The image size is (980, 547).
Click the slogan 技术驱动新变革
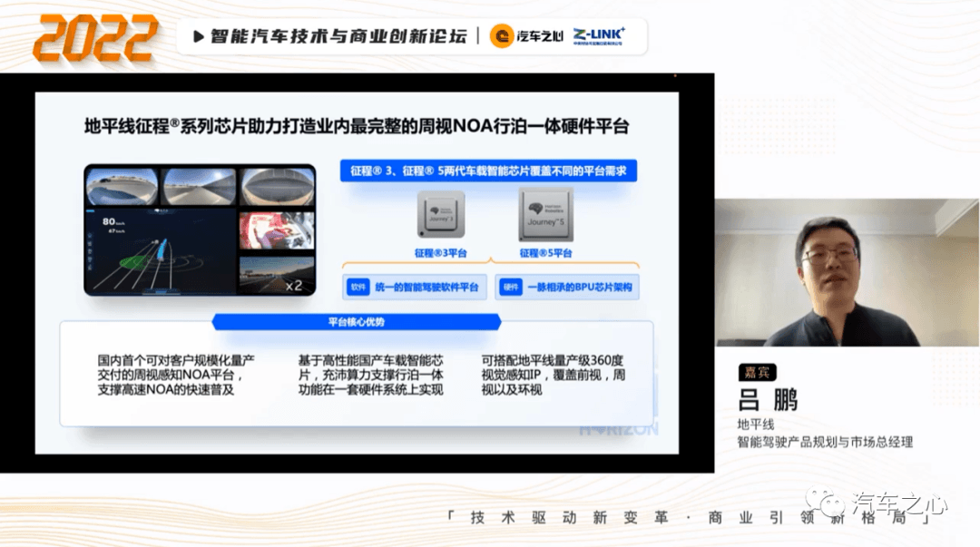coord(569,518)
